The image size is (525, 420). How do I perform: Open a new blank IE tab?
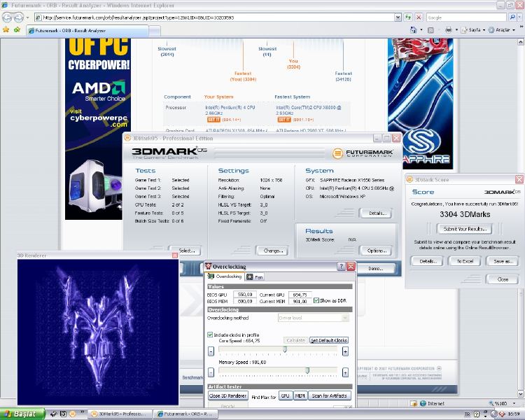(155, 31)
